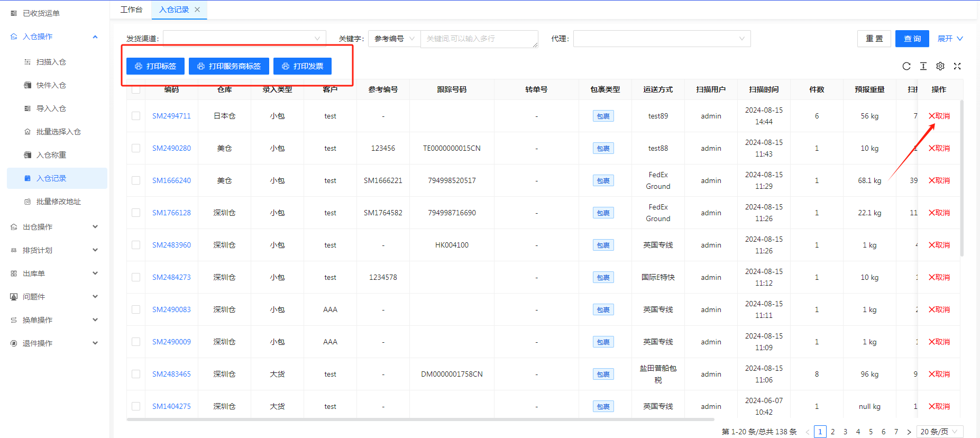The height and width of the screenshot is (438, 980).
Task: Check the select-all checkbox in the table header
Action: pos(136,89)
